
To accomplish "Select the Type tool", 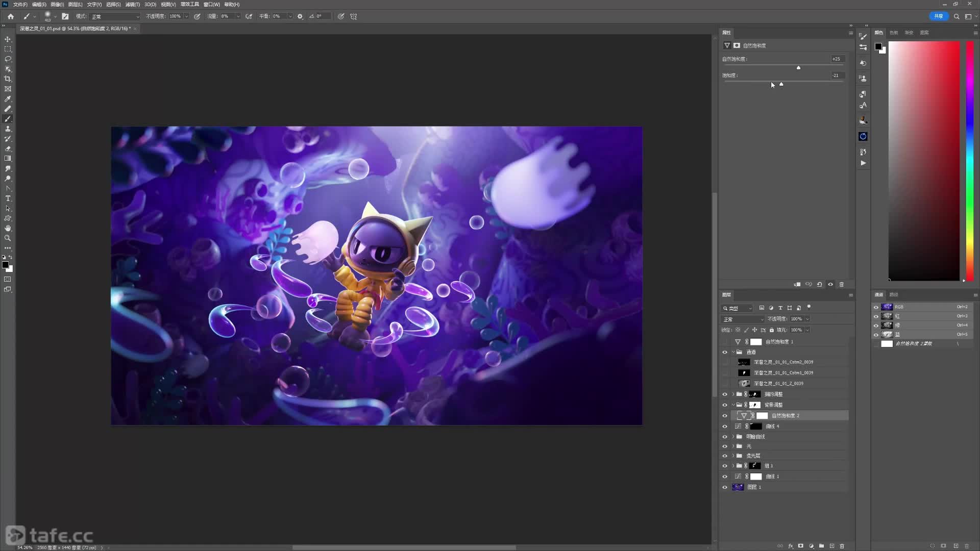I will [x=8, y=198].
